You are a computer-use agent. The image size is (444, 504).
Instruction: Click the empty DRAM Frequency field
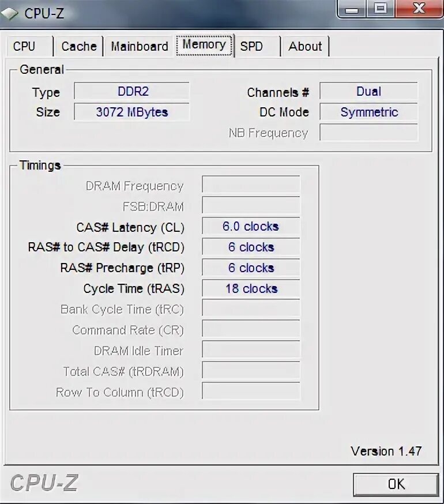click(x=251, y=184)
